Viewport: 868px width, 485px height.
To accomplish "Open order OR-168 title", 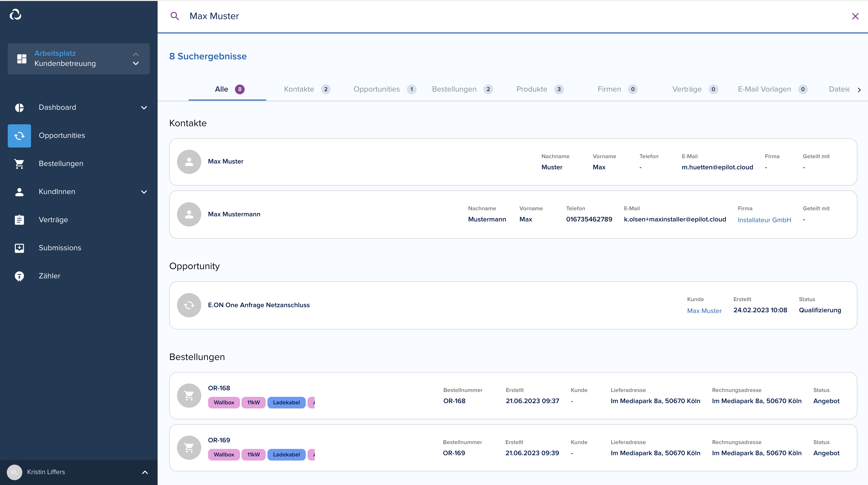I will click(x=219, y=388).
